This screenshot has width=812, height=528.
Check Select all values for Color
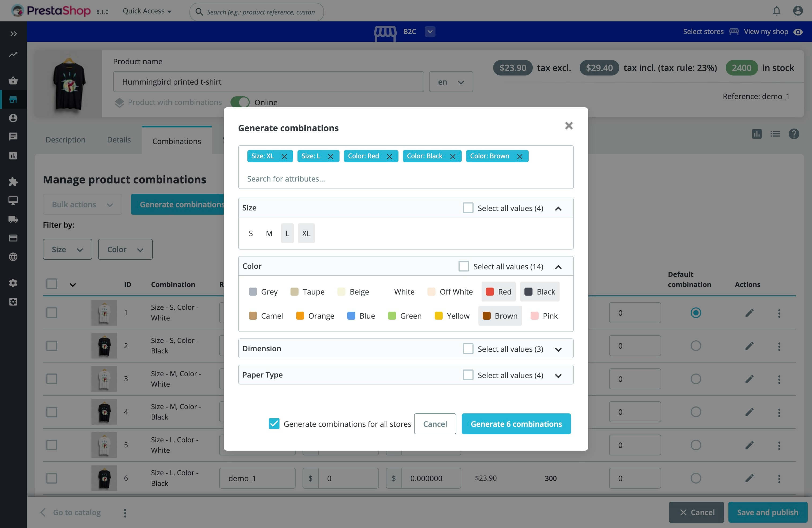pyautogui.click(x=464, y=266)
